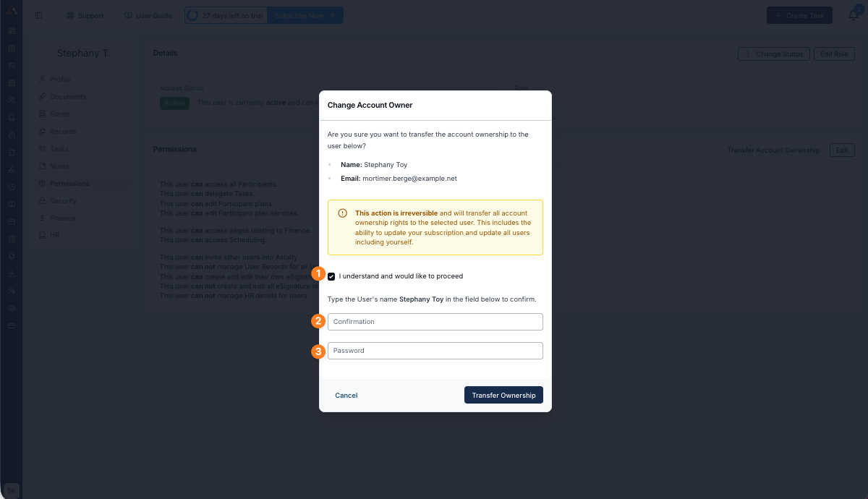Click the warning triangle icon in left sidebar
The height and width of the screenshot is (499, 868).
(12, 135)
